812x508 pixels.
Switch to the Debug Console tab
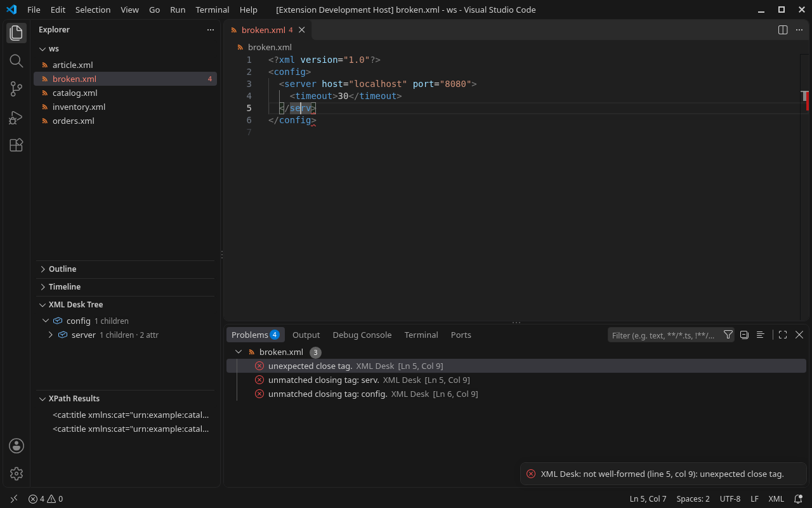pyautogui.click(x=362, y=335)
